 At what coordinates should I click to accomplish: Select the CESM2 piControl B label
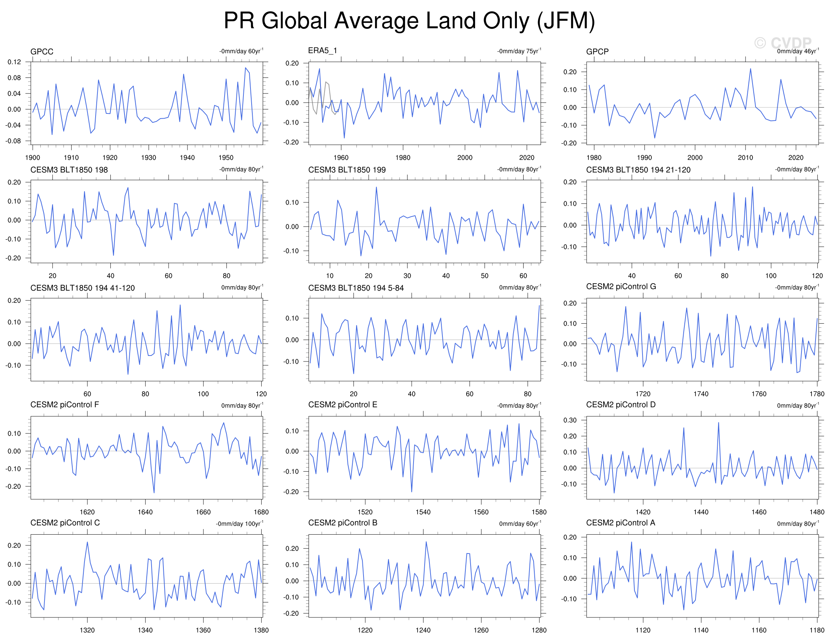(342, 523)
